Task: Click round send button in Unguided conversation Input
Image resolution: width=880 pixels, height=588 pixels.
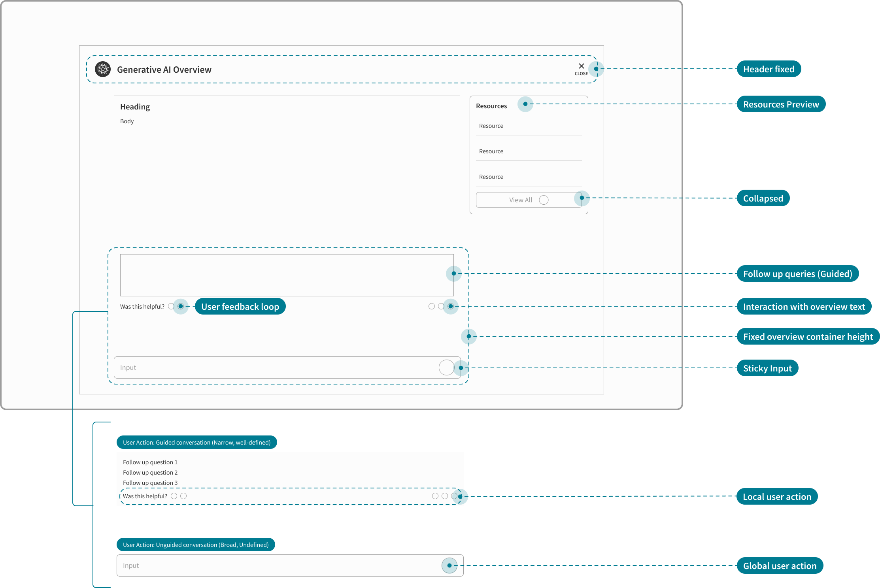Action: tap(449, 565)
